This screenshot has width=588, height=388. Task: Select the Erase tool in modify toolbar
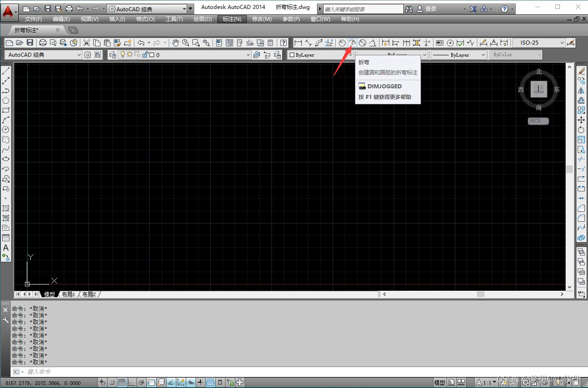[581, 71]
